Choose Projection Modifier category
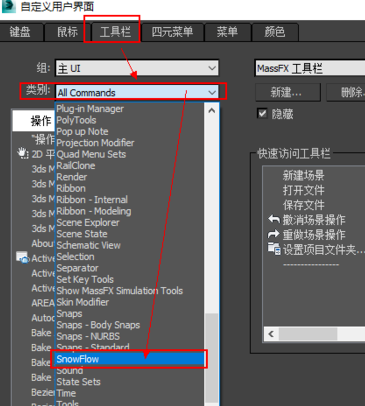The image size is (365, 406). (95, 143)
